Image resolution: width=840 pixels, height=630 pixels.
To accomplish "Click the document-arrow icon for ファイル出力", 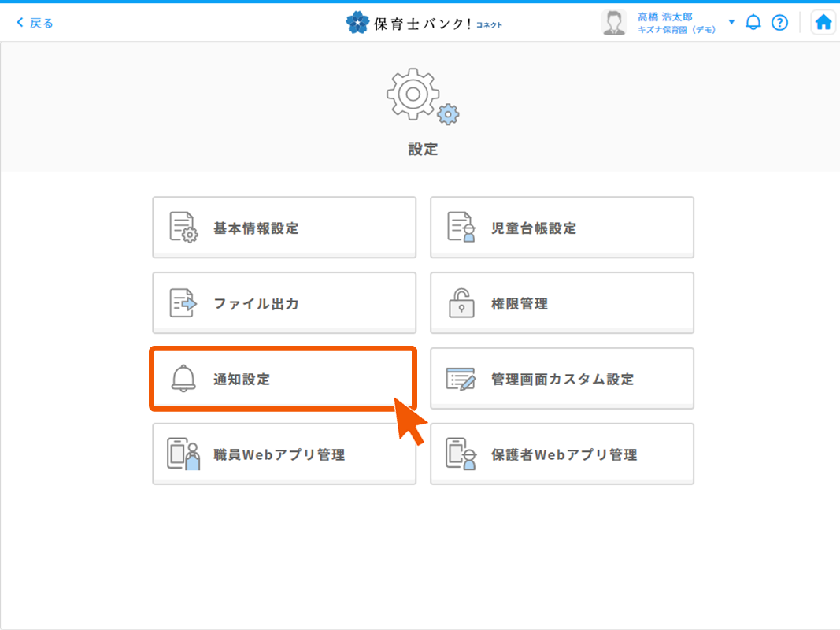I will (x=183, y=303).
